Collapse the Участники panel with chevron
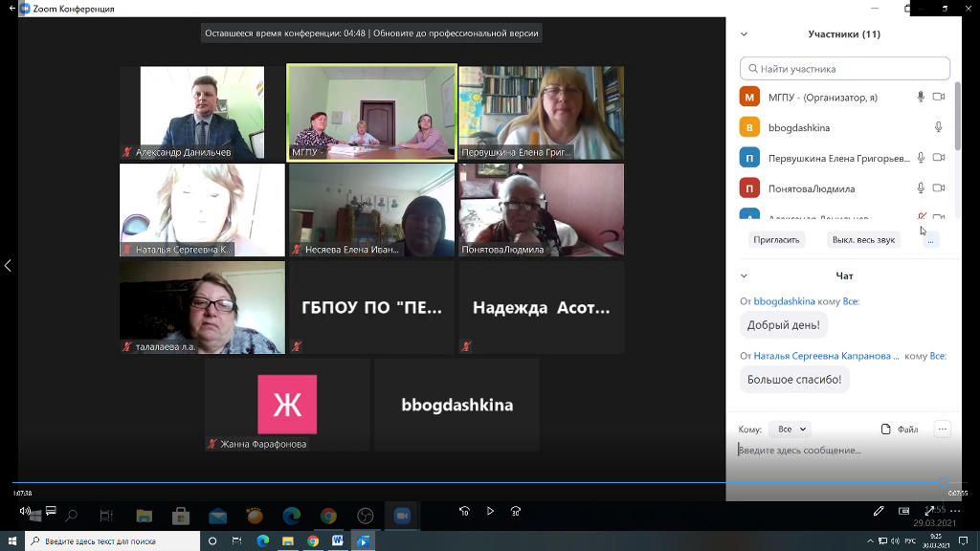The width and height of the screenshot is (980, 551). tap(744, 34)
